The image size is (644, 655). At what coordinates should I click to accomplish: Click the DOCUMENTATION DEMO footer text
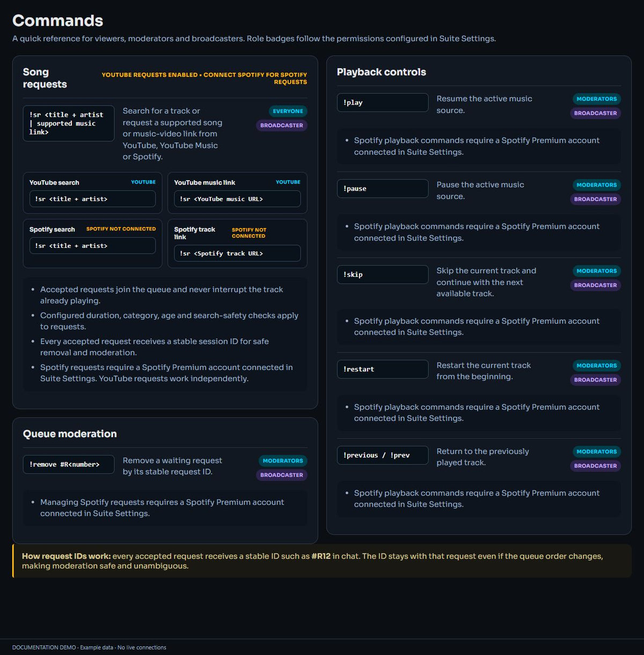pos(89,647)
